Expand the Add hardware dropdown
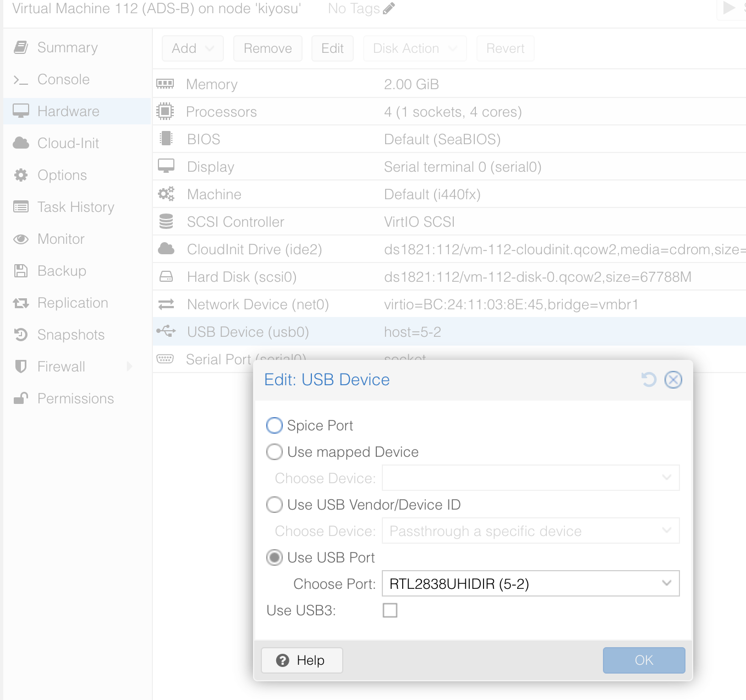746x700 pixels. click(x=193, y=48)
